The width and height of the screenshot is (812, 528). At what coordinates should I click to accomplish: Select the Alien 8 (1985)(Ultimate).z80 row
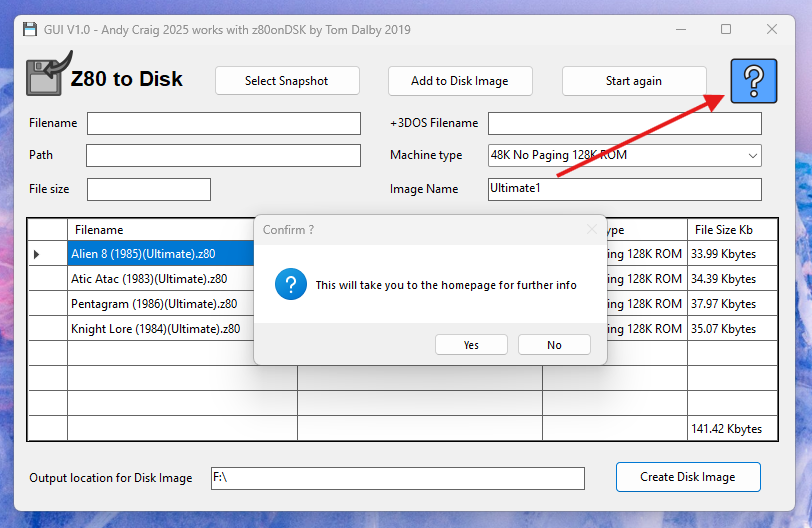click(x=160, y=254)
